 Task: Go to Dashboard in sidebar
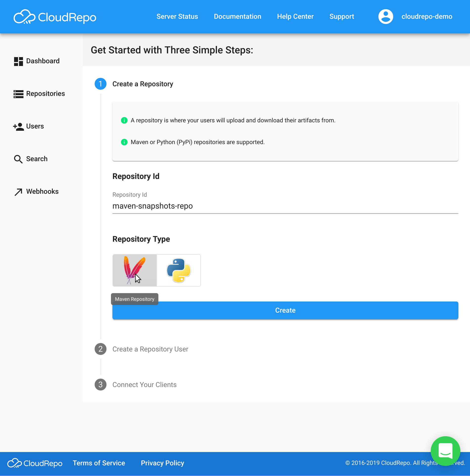click(x=43, y=61)
